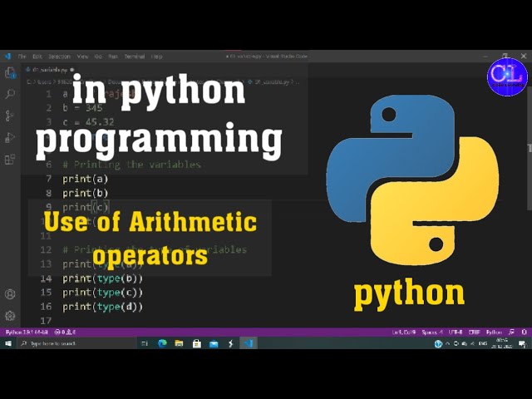
Task: Select Python language mode in status bar
Action: 494,332
